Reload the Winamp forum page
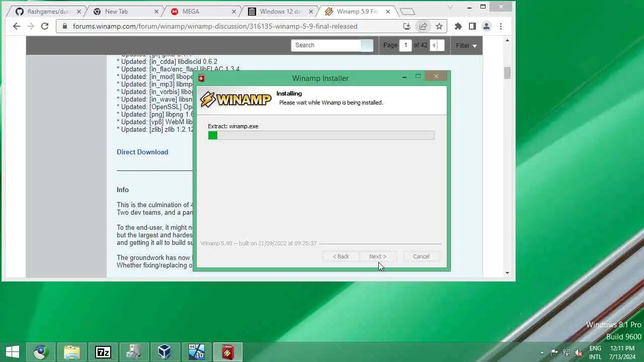Viewport: 644px width, 362px height. (x=45, y=26)
